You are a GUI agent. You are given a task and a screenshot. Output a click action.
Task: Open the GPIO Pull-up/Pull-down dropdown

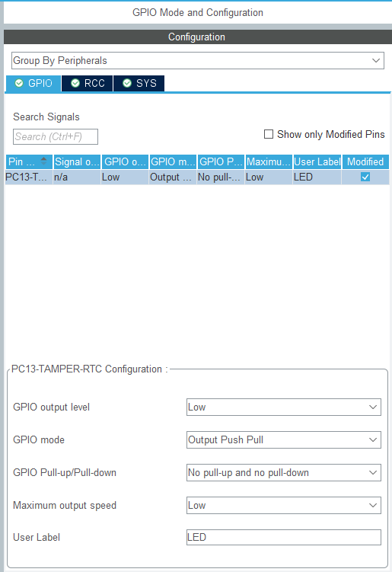pos(284,473)
